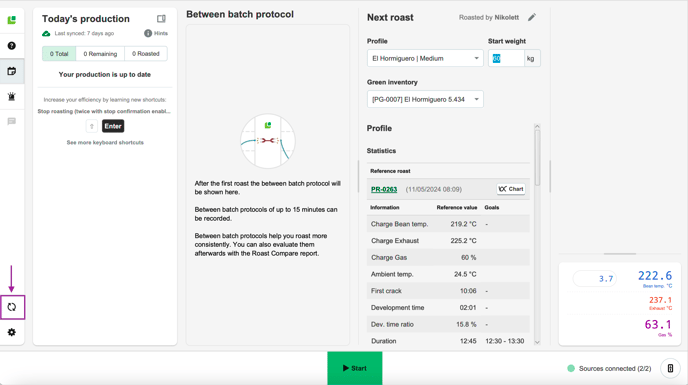
Task: Click the alarm light sidebar icon
Action: coord(12,97)
